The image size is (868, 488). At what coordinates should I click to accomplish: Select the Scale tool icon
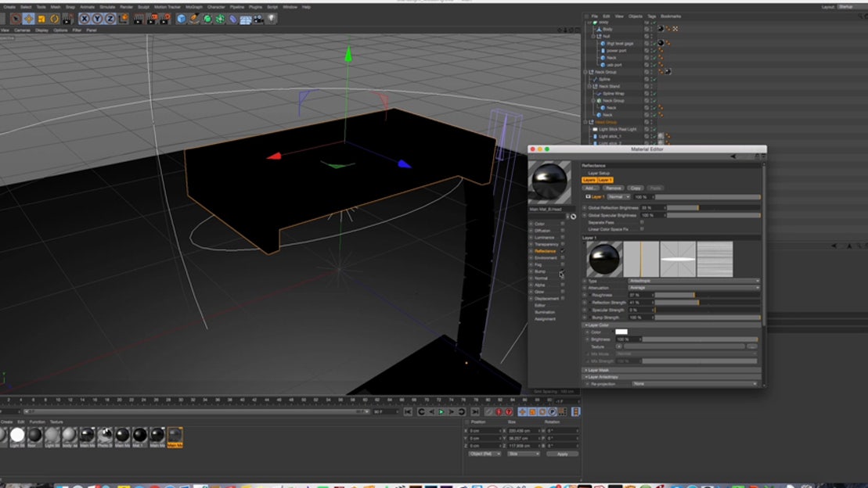(40, 18)
